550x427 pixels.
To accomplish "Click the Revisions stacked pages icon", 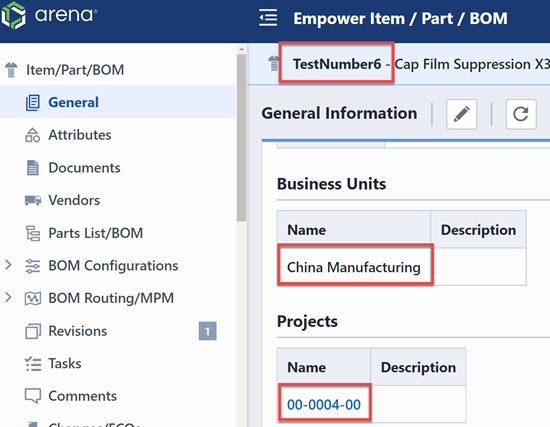I will (33, 331).
